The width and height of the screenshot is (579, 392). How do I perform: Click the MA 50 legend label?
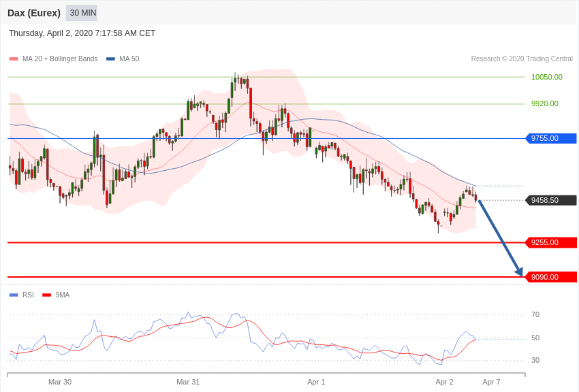click(x=129, y=59)
